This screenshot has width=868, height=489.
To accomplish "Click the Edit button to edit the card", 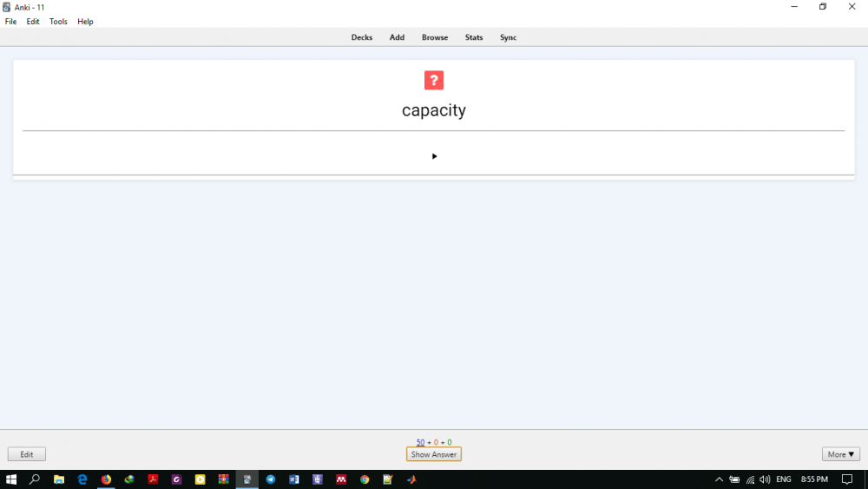I will [27, 454].
